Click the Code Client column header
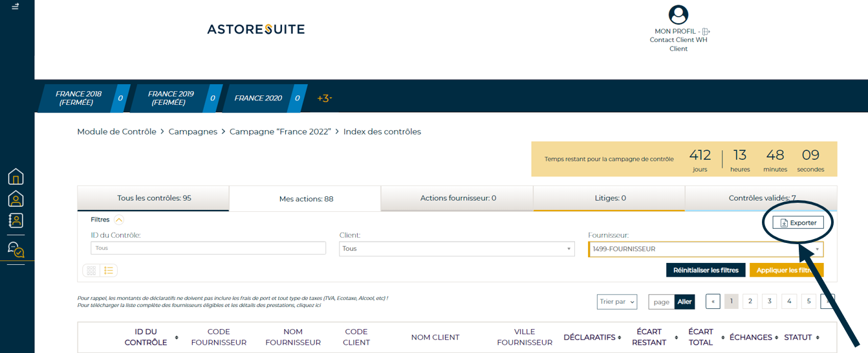Viewport: 868px width, 353px height. [x=357, y=337]
